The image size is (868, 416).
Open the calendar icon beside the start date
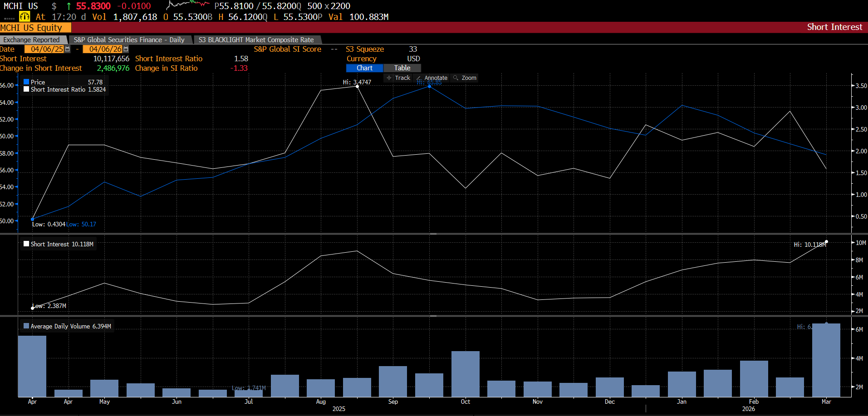[67, 49]
